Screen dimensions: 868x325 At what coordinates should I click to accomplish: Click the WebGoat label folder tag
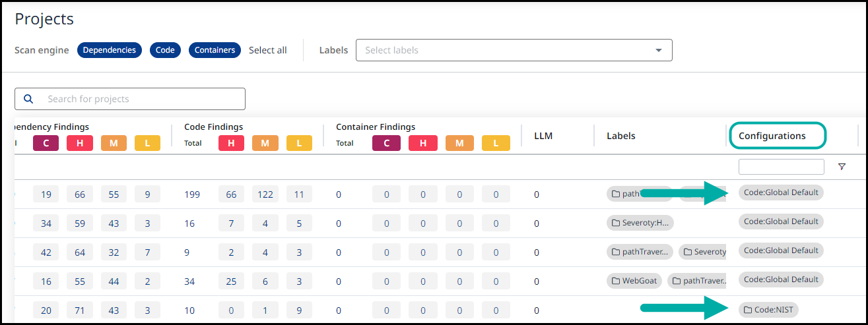(x=634, y=281)
